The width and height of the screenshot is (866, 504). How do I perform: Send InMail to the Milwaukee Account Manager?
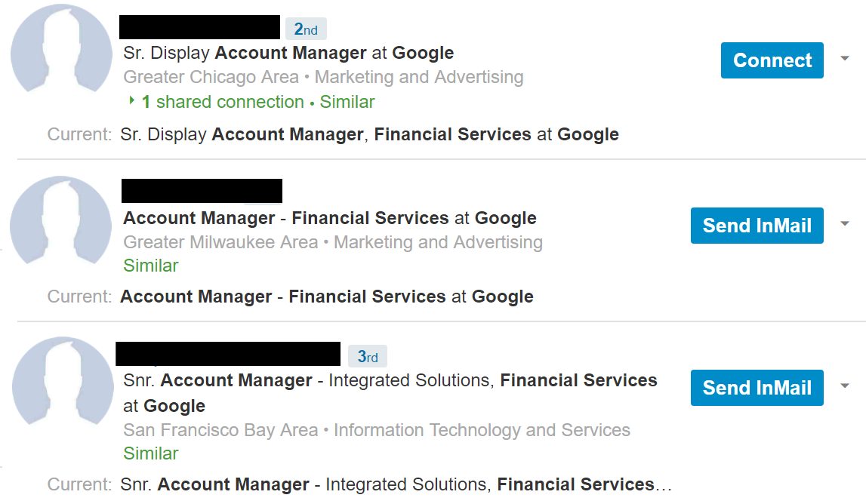[757, 226]
